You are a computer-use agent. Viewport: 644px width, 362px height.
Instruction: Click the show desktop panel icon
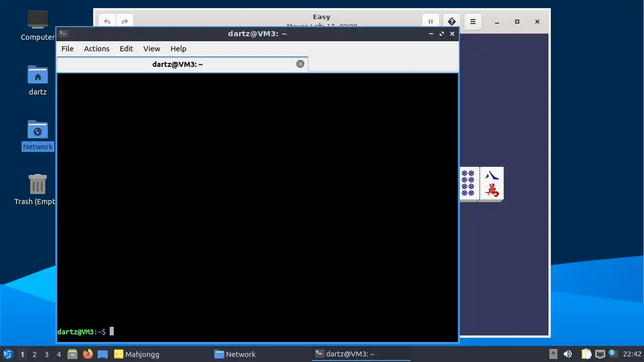(103, 354)
